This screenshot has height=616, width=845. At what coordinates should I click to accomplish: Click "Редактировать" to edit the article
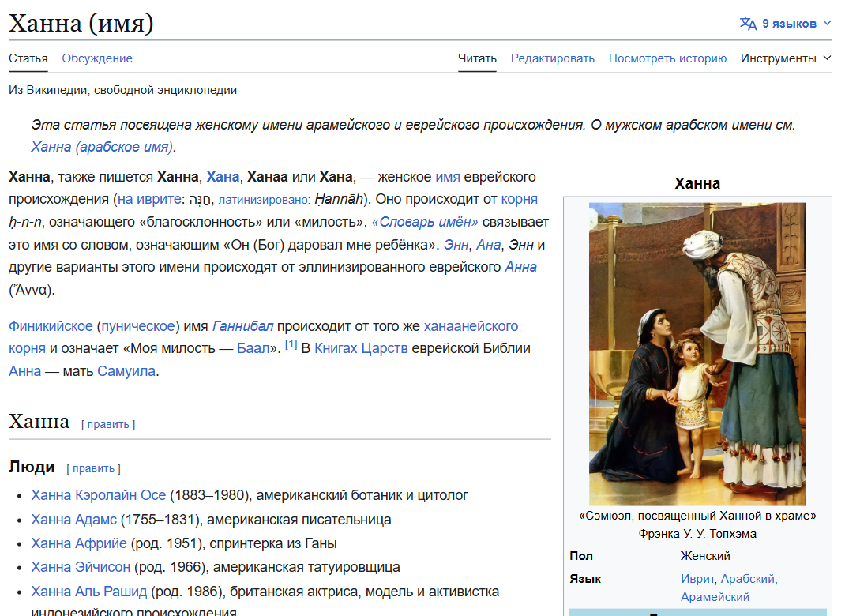552,58
